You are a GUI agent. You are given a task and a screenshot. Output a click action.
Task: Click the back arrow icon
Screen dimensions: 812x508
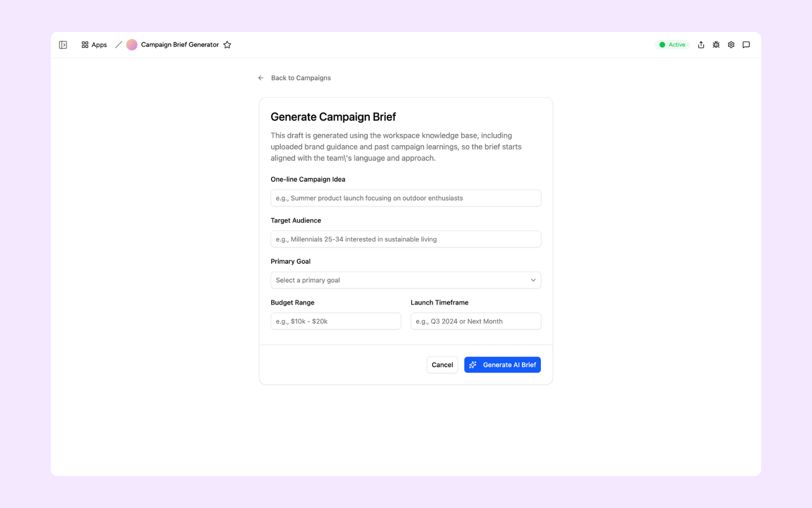coord(261,78)
